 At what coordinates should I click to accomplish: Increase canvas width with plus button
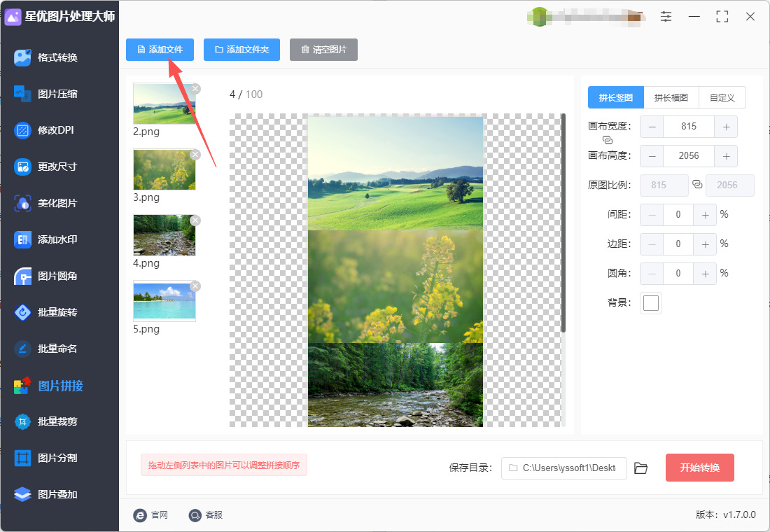point(726,127)
